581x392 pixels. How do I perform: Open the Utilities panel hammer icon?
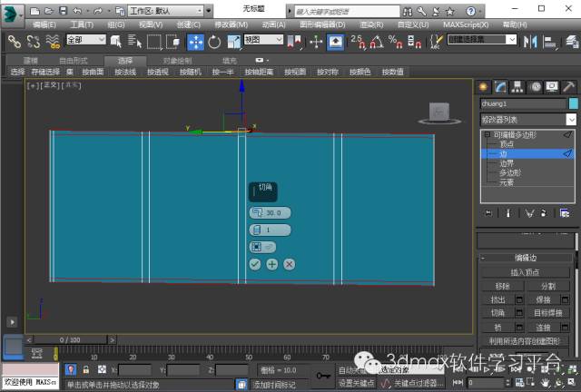568,87
